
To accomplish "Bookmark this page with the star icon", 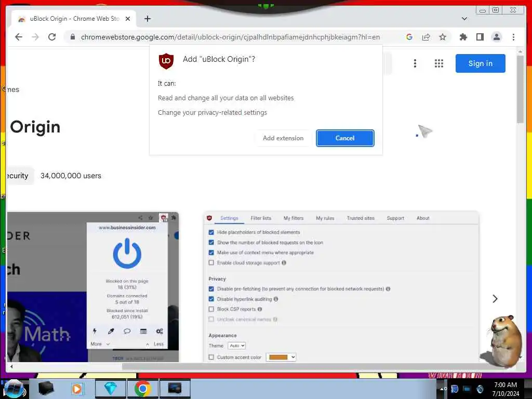I will pyautogui.click(x=443, y=37).
